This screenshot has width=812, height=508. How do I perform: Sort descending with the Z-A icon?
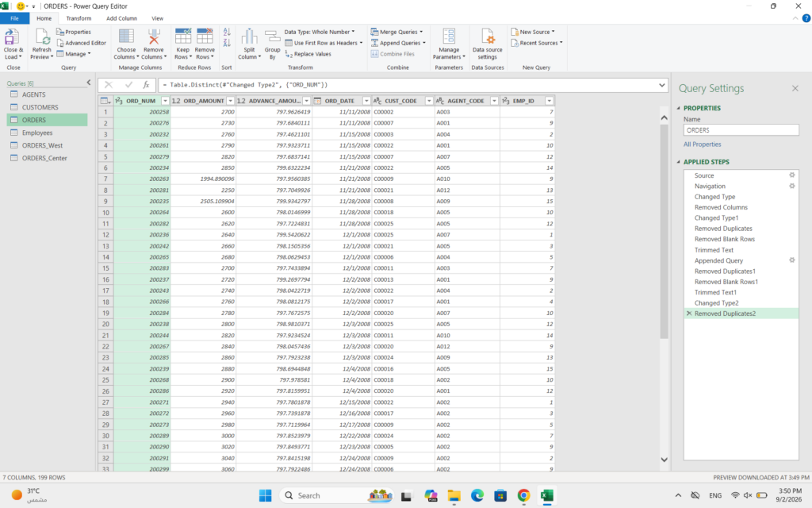pos(227,43)
